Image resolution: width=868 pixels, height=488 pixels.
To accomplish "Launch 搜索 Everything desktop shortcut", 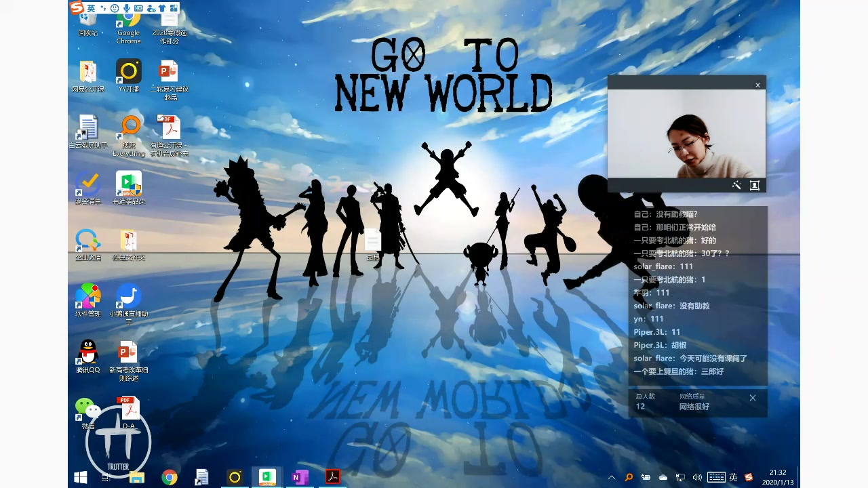I will (x=129, y=136).
